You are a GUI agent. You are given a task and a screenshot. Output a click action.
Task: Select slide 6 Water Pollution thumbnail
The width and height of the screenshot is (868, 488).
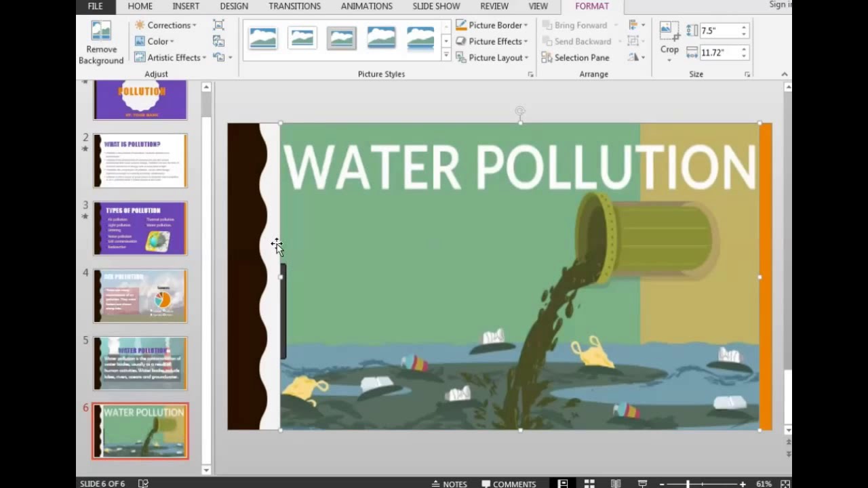pyautogui.click(x=140, y=431)
